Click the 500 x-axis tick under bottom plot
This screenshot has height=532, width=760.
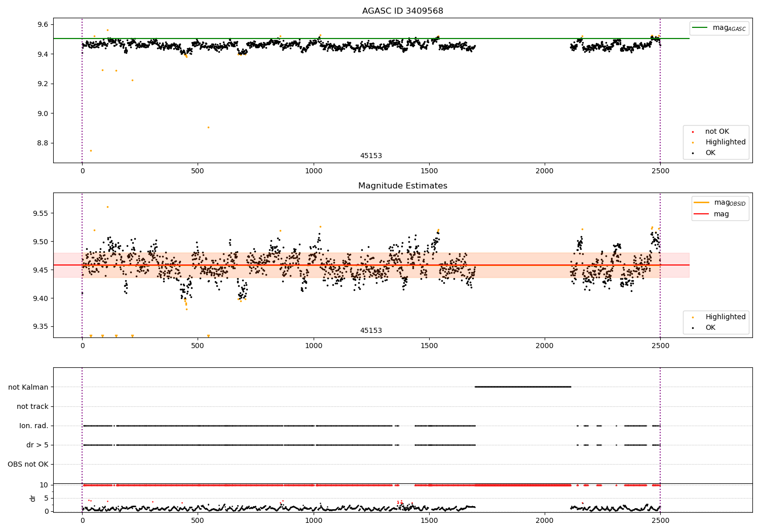point(198,520)
